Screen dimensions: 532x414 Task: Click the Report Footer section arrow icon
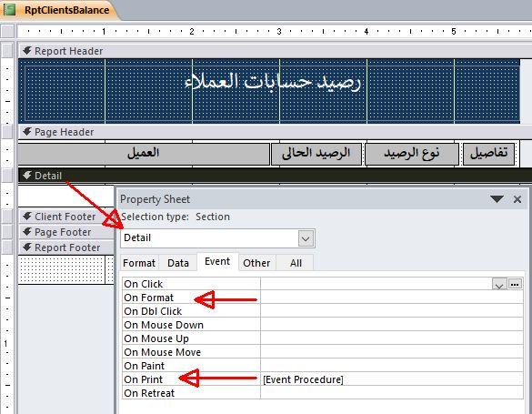tap(27, 247)
